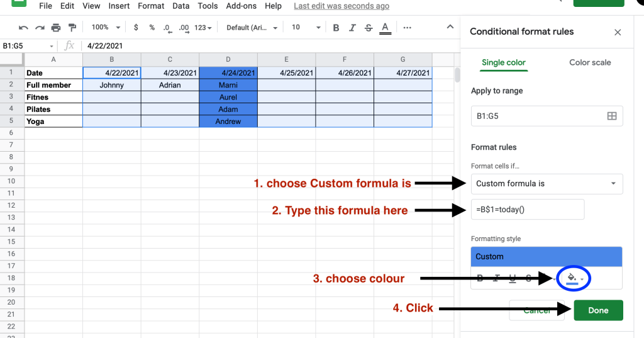
Task: Open the zoom 100% dropdown
Action: tap(106, 27)
